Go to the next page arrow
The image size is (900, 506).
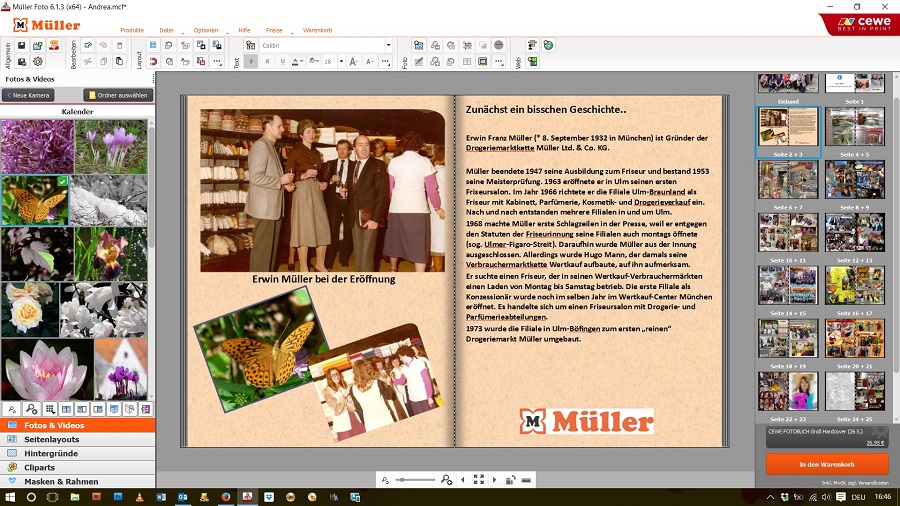coord(494,480)
